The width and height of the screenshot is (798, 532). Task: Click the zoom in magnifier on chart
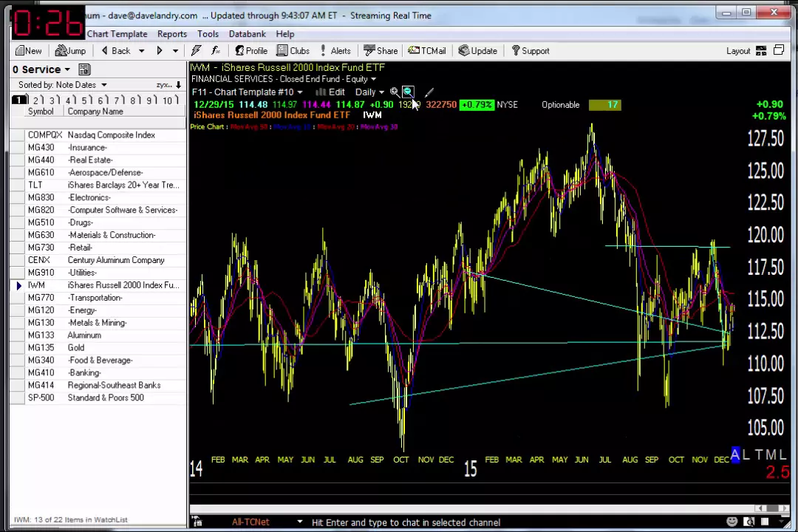(395, 92)
